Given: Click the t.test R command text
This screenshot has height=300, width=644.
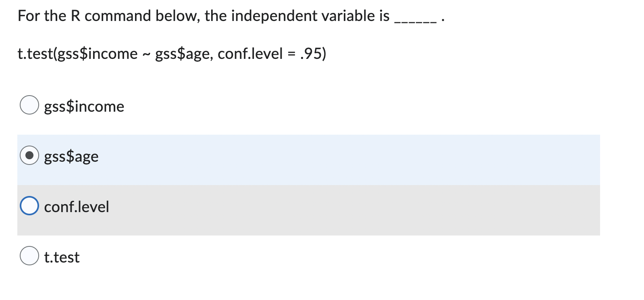Looking at the screenshot, I should (x=171, y=54).
